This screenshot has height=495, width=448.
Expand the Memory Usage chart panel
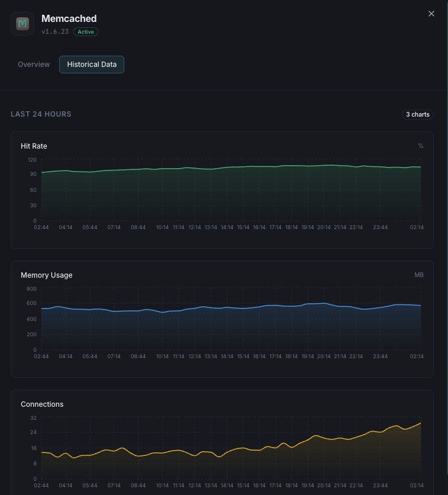coord(222,320)
